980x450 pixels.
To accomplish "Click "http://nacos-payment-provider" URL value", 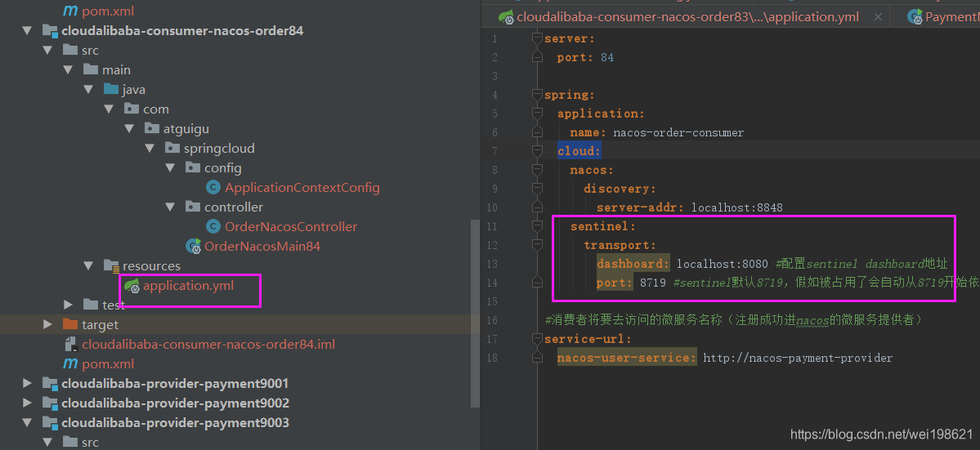I will click(798, 359).
